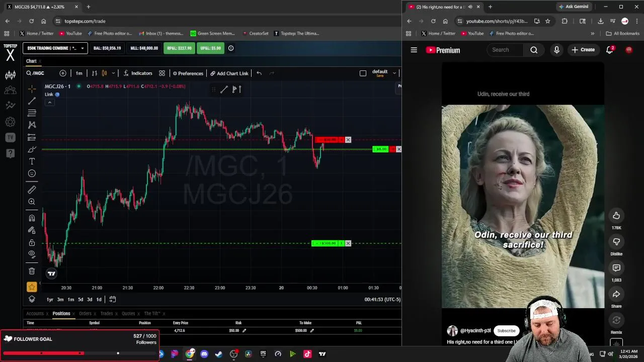Toggle stay in drawing mode

(x=32, y=230)
